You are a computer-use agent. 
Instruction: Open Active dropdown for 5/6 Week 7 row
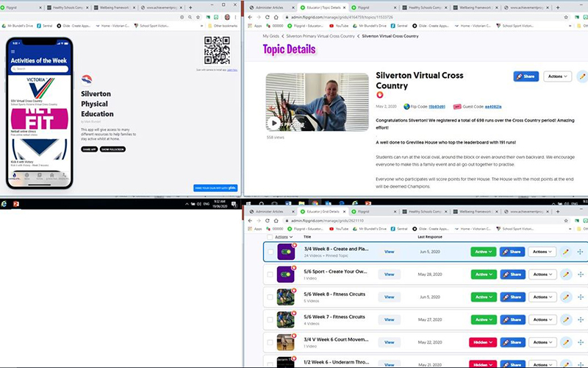pyautogui.click(x=484, y=319)
